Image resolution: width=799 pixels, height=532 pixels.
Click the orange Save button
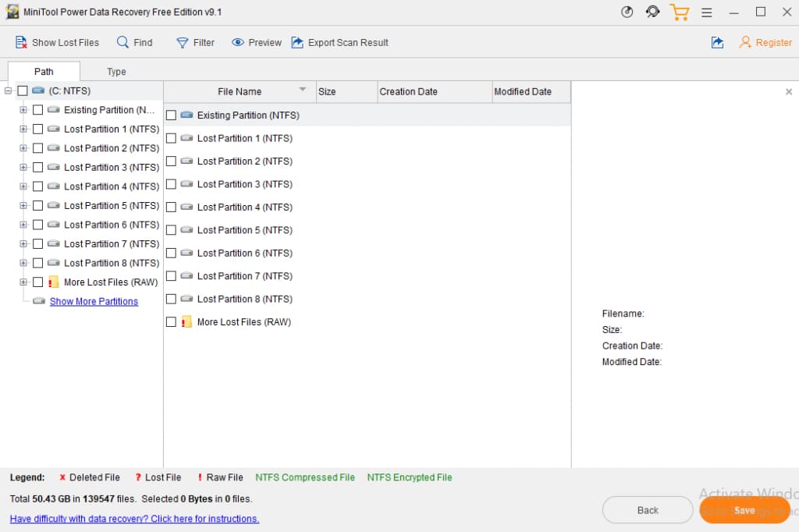pos(744,510)
